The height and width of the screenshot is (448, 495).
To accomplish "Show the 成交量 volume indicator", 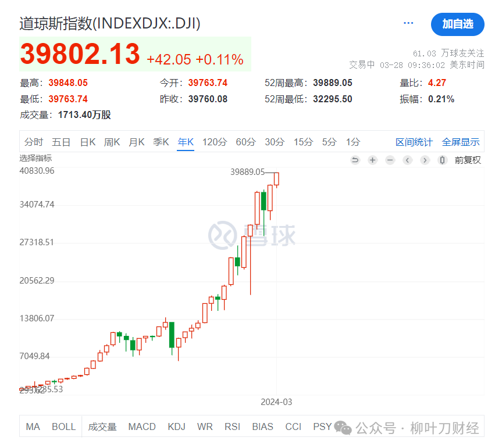I will click(x=102, y=427).
